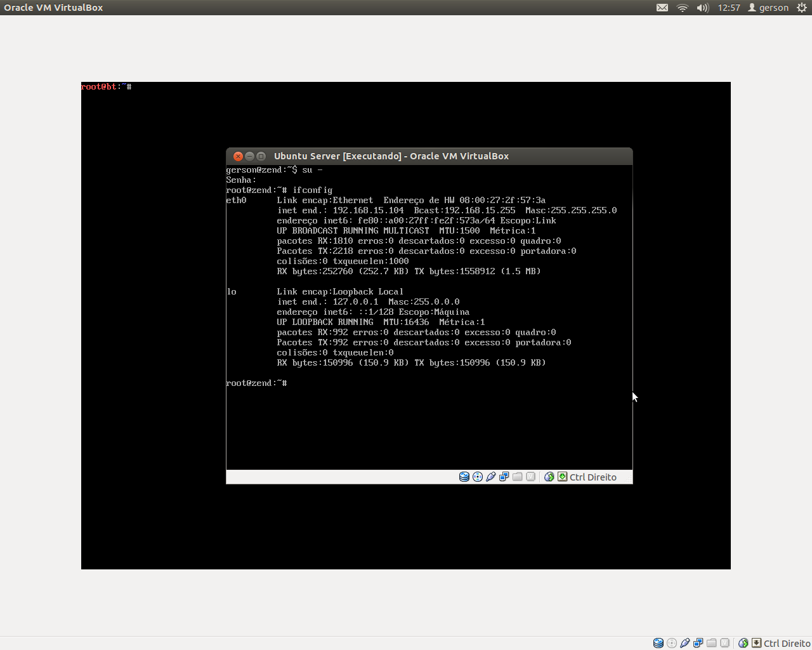Open shared folders icon in outer VirtualBox bottom bar
This screenshot has width=812, height=650.
click(712, 643)
